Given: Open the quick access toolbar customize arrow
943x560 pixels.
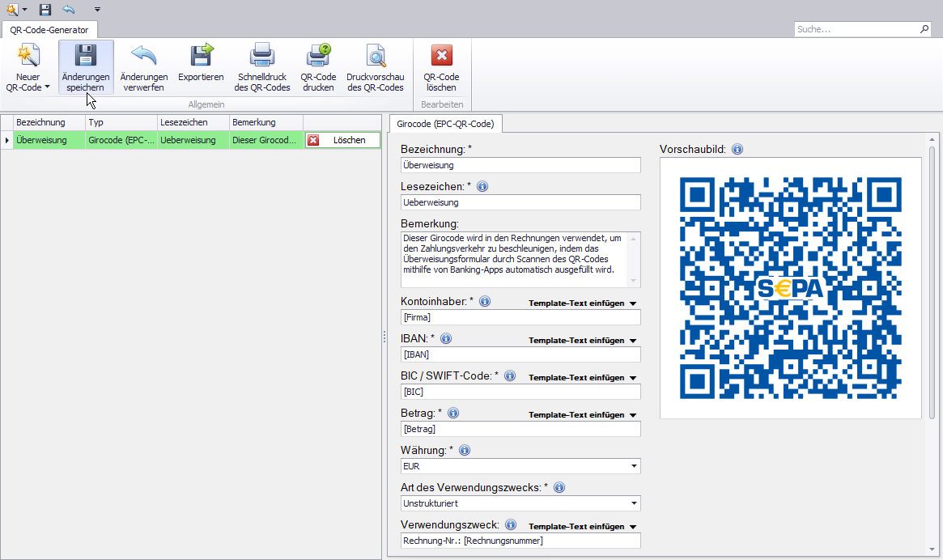Looking at the screenshot, I should click(97, 10).
